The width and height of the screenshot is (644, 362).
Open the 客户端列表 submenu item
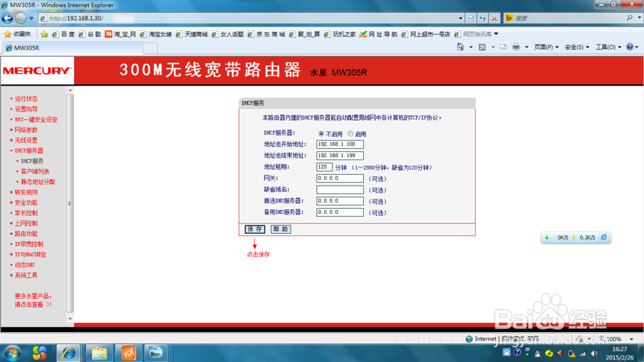click(x=35, y=171)
